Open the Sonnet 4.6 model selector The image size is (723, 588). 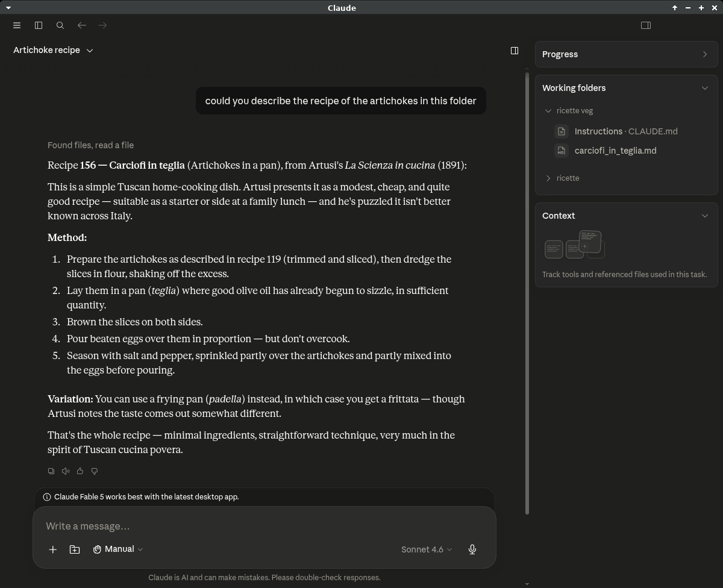pos(427,549)
